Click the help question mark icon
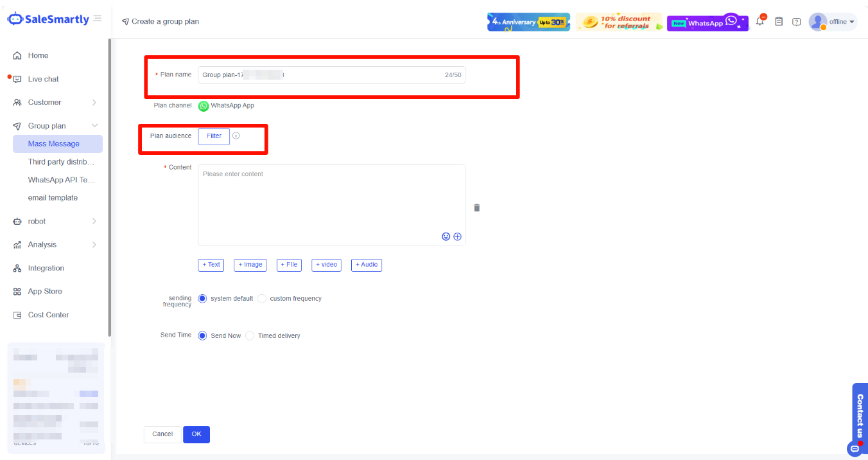The height and width of the screenshot is (460, 868). click(x=797, y=22)
